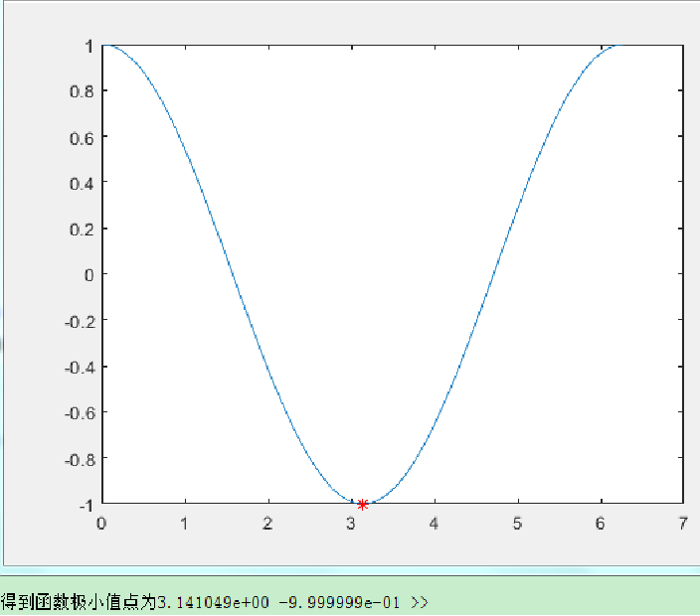Click the red asterisk minimum point marker
Screen dimensions: 700x616
tap(363, 505)
